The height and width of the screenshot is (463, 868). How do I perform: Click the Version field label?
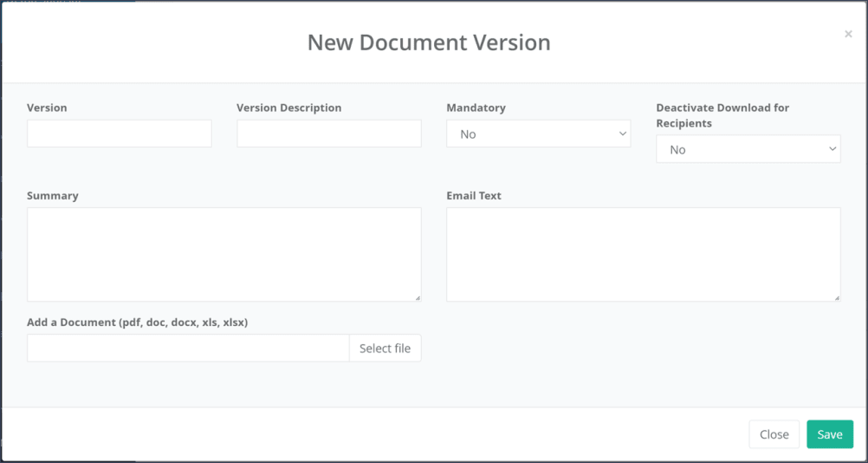click(47, 108)
